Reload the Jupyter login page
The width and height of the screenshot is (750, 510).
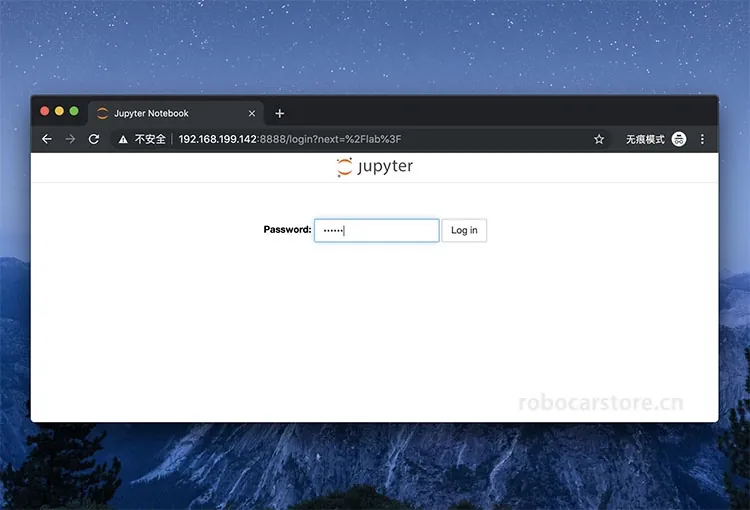(x=94, y=139)
